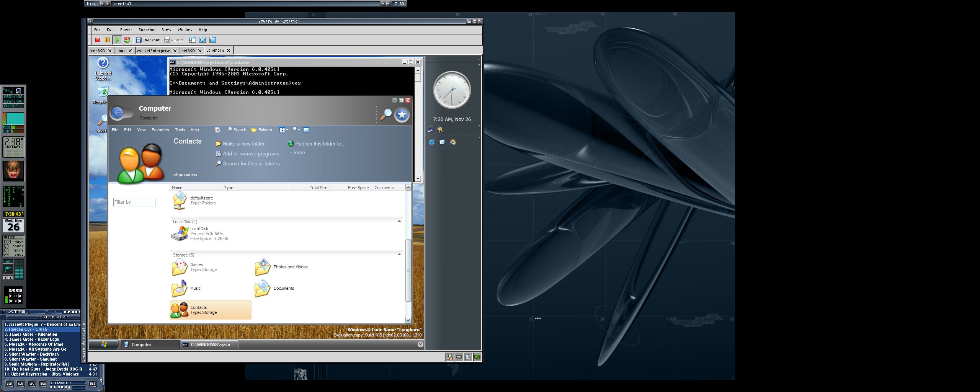Image resolution: width=980 pixels, height=392 pixels.
Task: Click the yellow Suspend button in VMware toolbar
Action: 107,40
